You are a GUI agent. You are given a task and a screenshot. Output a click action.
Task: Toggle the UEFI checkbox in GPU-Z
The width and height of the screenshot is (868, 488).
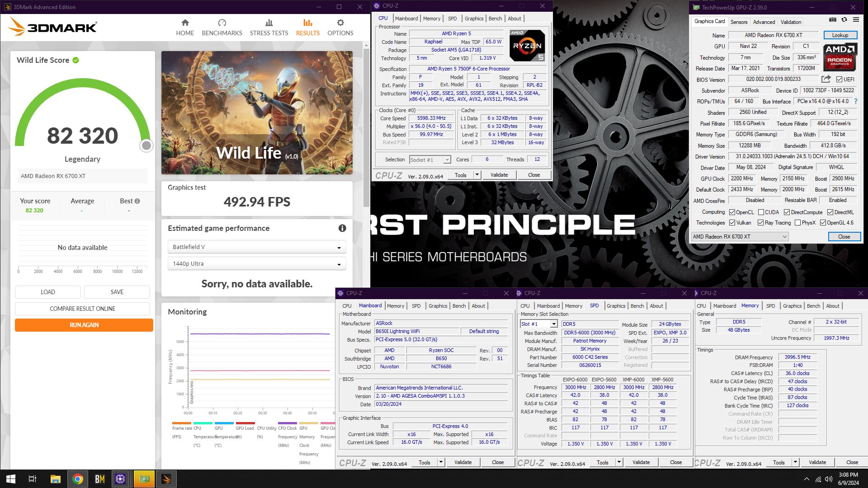839,79
